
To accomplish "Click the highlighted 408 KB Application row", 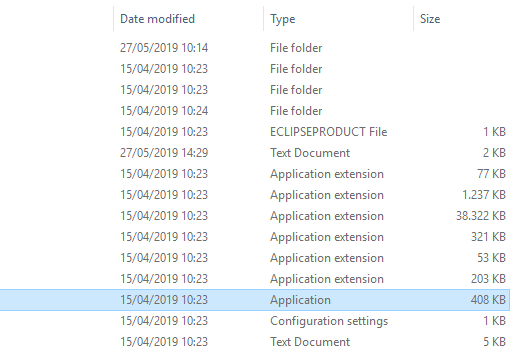I will click(255, 300).
